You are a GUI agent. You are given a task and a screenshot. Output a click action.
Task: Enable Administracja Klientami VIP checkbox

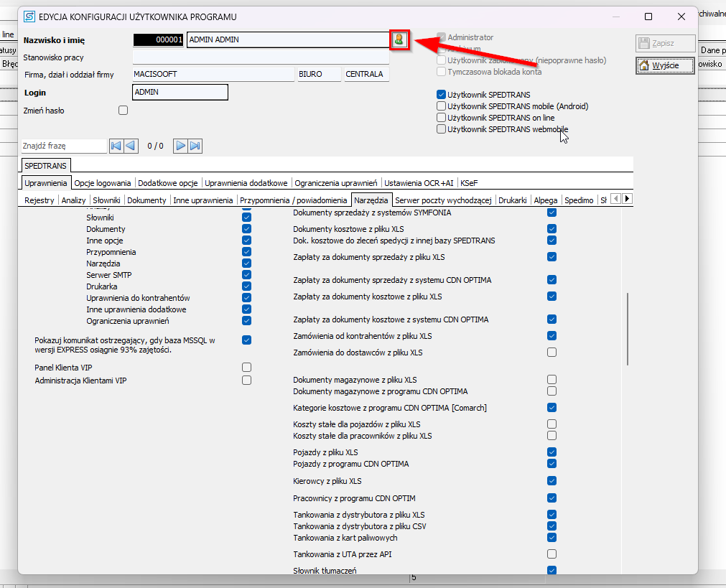[247, 380]
